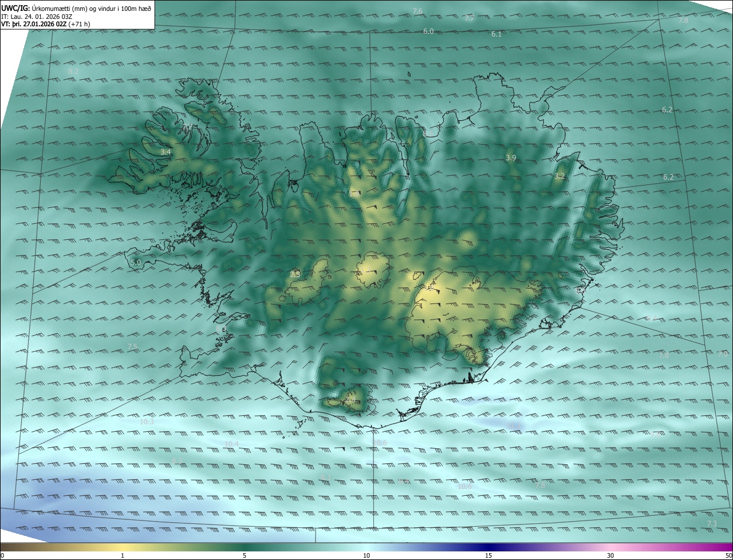
Task: Select the 10.4 value on the map
Action: click(231, 444)
